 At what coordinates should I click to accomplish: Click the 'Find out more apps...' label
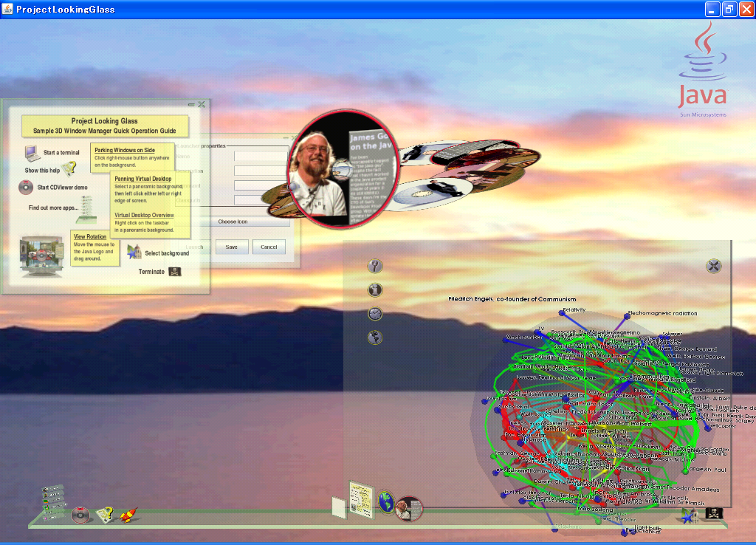click(53, 208)
